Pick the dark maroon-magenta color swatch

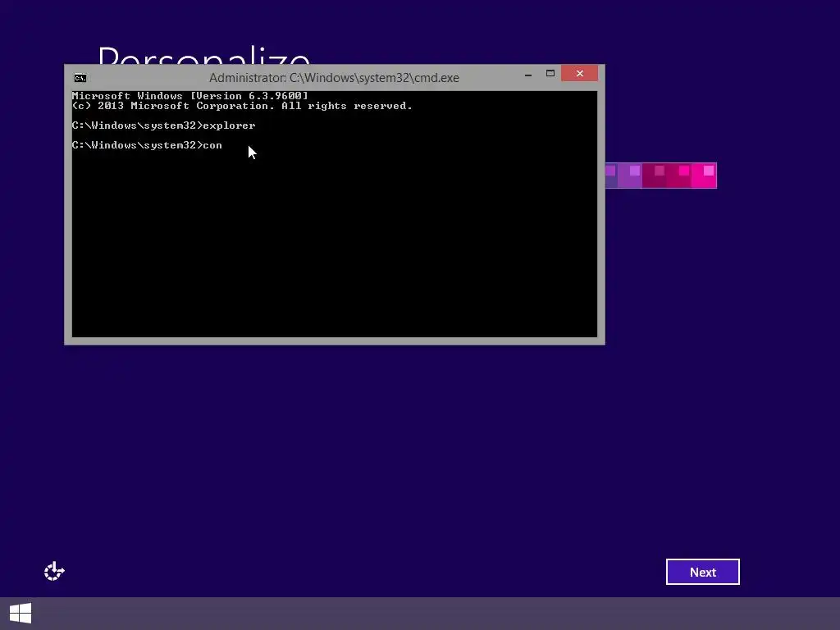point(655,176)
